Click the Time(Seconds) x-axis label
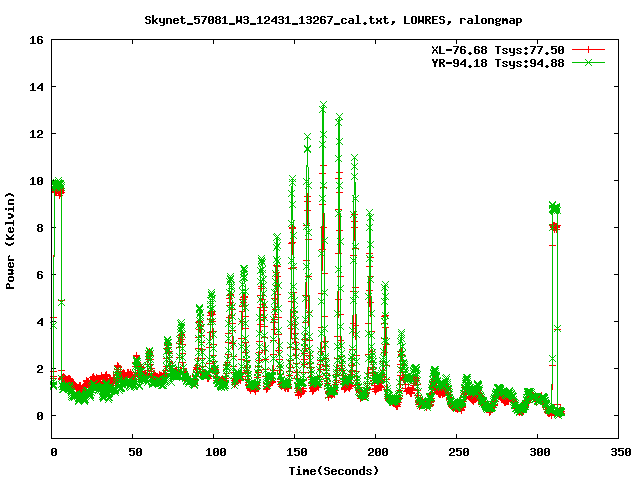 333,471
